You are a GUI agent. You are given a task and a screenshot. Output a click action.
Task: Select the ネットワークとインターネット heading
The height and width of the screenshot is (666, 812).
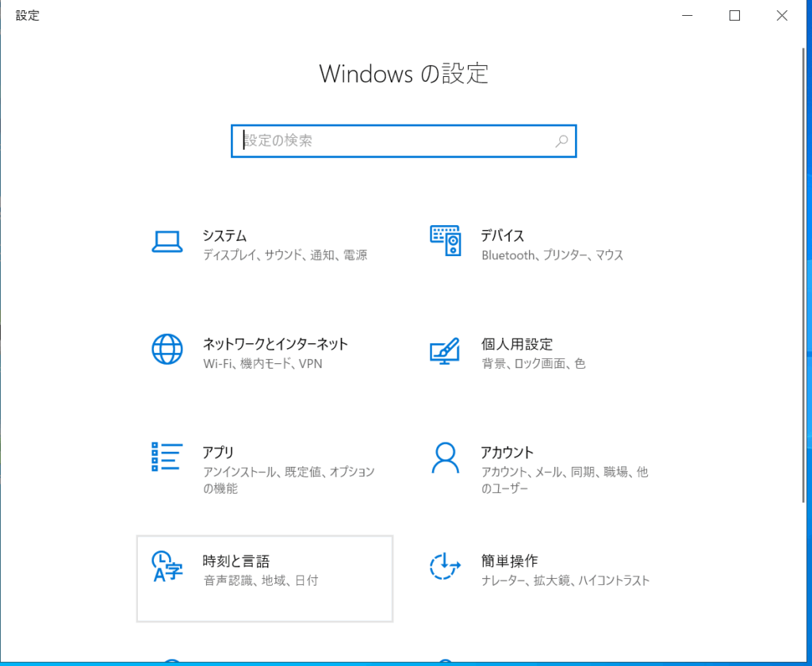(275, 344)
